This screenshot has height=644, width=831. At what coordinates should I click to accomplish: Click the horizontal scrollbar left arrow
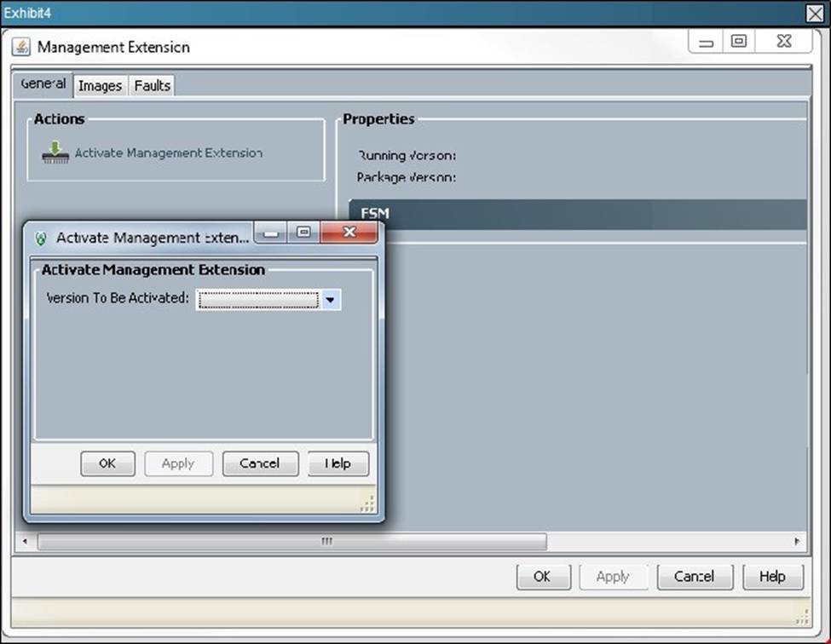coord(25,541)
